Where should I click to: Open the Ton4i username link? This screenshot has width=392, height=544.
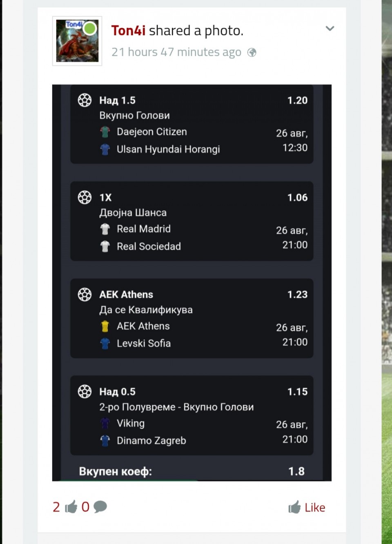[x=128, y=31]
